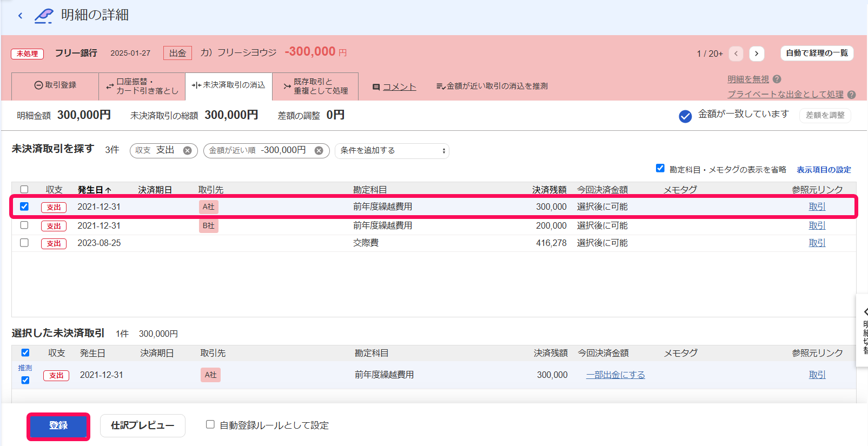Click the 未処理 status badge
Viewport: 868px width, 446px height.
coord(27,54)
